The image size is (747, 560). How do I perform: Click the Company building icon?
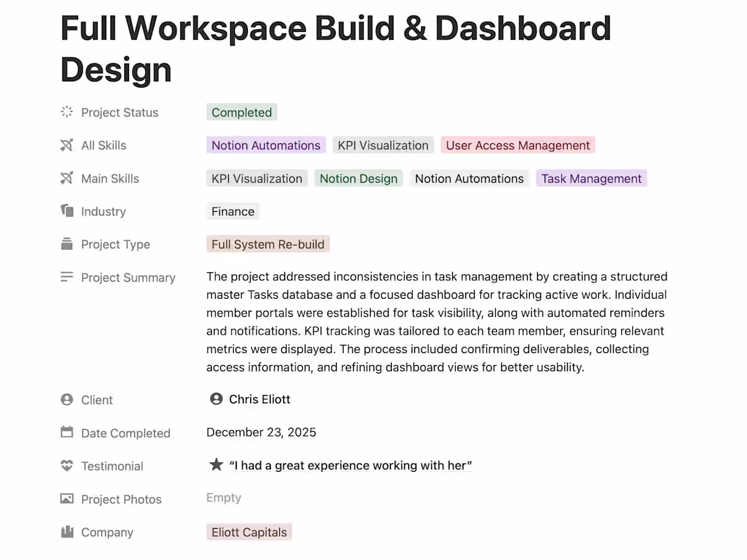pyautogui.click(x=66, y=532)
